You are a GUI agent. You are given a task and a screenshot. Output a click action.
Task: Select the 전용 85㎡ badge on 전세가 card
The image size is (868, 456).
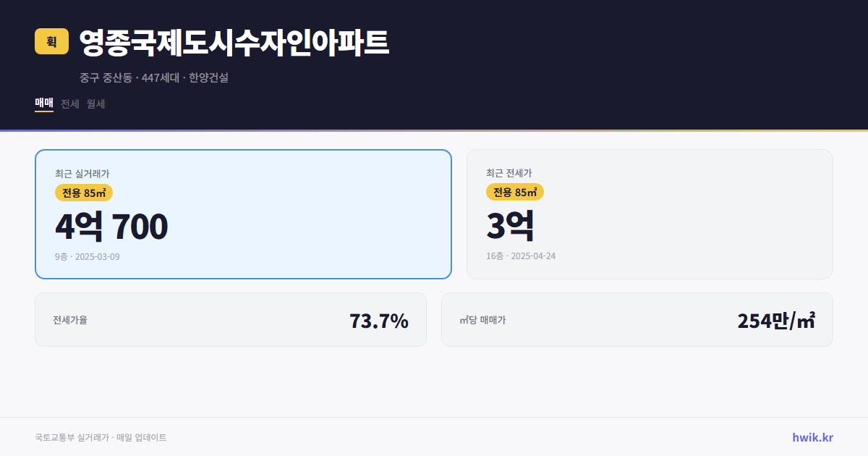(516, 193)
